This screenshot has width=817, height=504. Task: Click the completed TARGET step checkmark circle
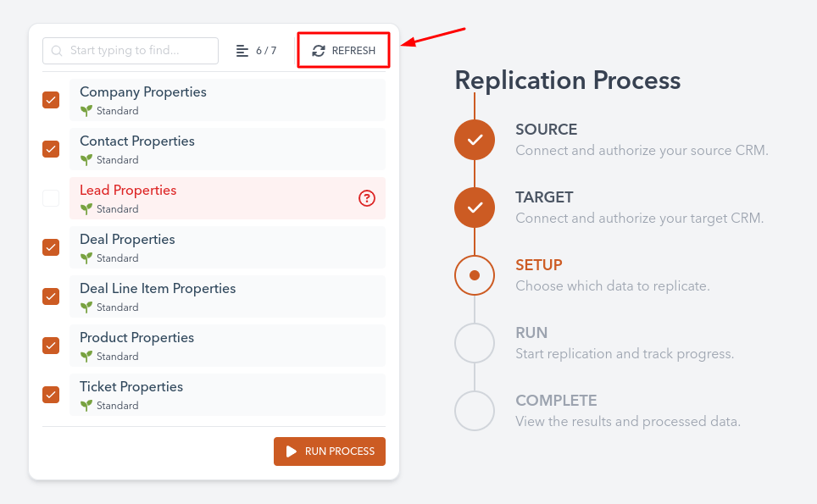[475, 208]
